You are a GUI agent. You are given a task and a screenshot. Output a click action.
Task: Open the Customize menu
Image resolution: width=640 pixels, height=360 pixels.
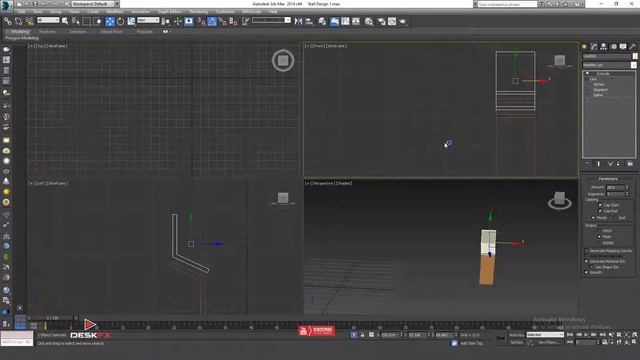pos(225,12)
